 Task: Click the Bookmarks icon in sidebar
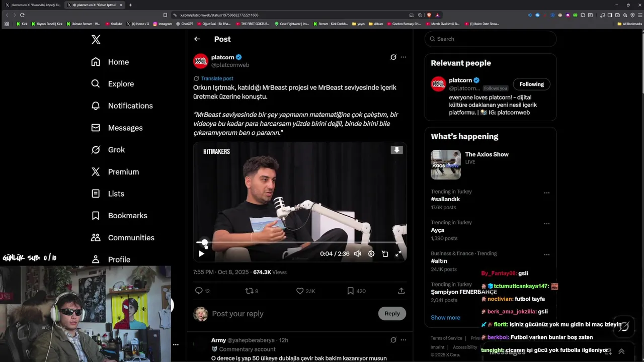click(x=96, y=216)
